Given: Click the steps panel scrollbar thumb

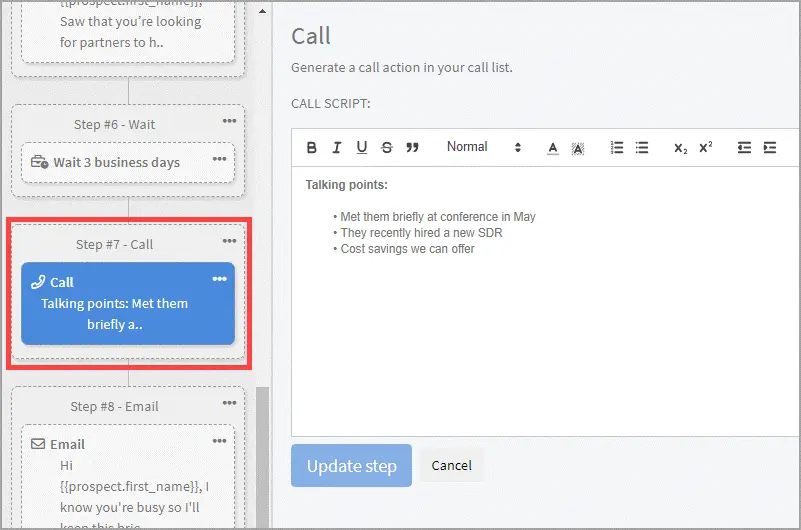Looking at the screenshot, I should 263,457.
